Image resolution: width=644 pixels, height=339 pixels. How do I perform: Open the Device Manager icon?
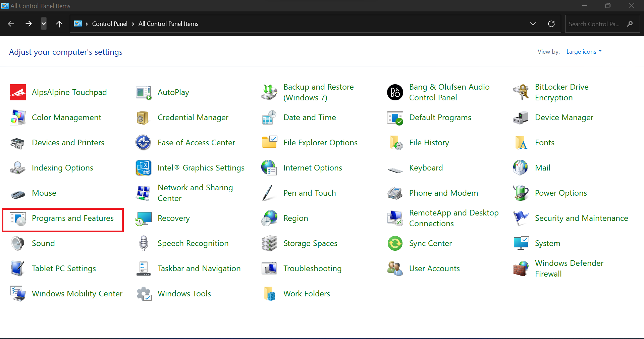(x=521, y=117)
